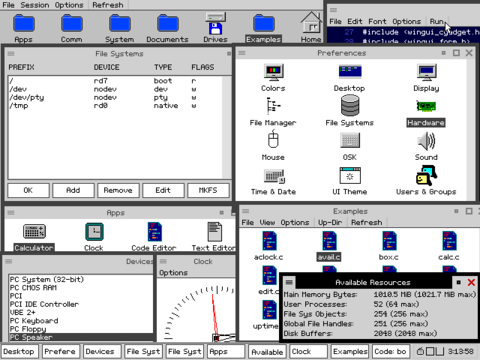Open the Clock window Options menu
The image size is (480, 360).
(173, 273)
